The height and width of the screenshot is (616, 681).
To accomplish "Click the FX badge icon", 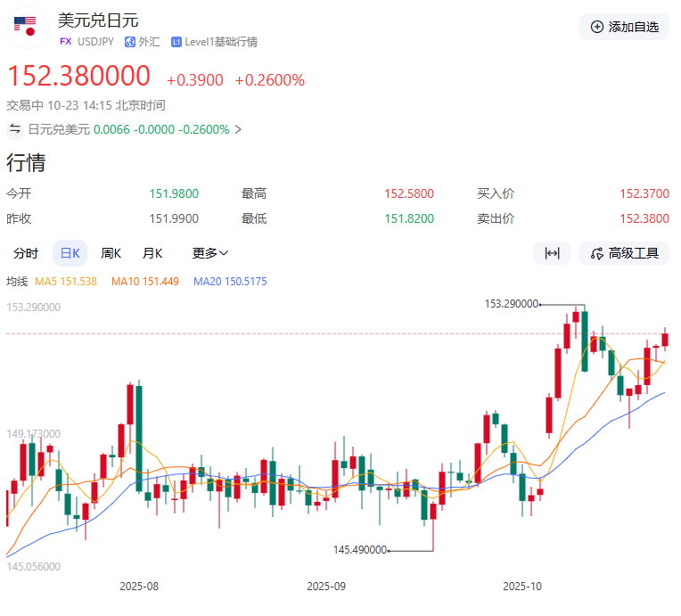I will (65, 42).
